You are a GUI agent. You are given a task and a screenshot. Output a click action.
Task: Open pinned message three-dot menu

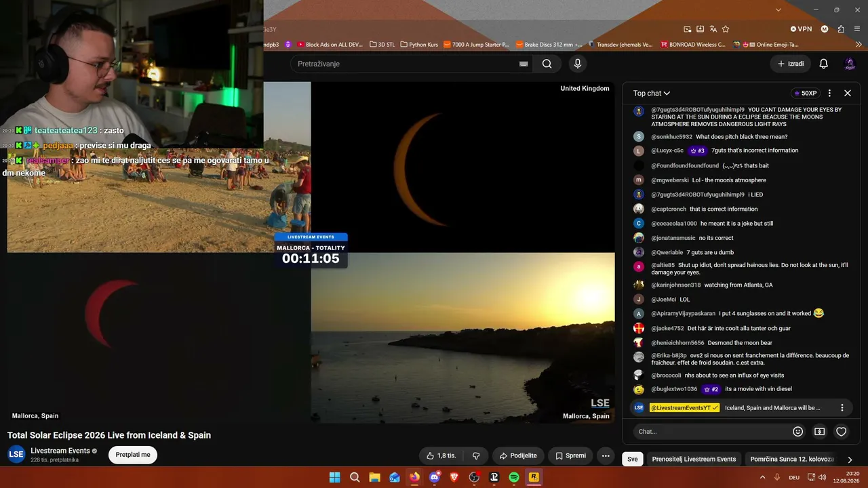(x=842, y=408)
